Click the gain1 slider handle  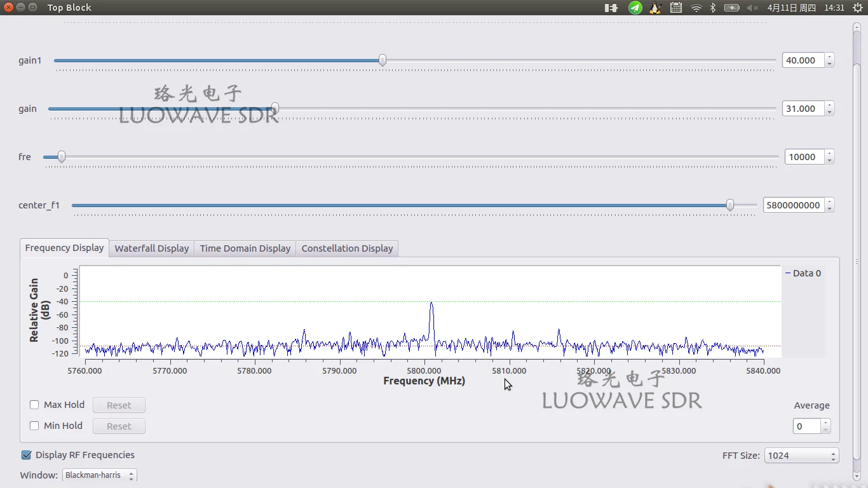[381, 60]
